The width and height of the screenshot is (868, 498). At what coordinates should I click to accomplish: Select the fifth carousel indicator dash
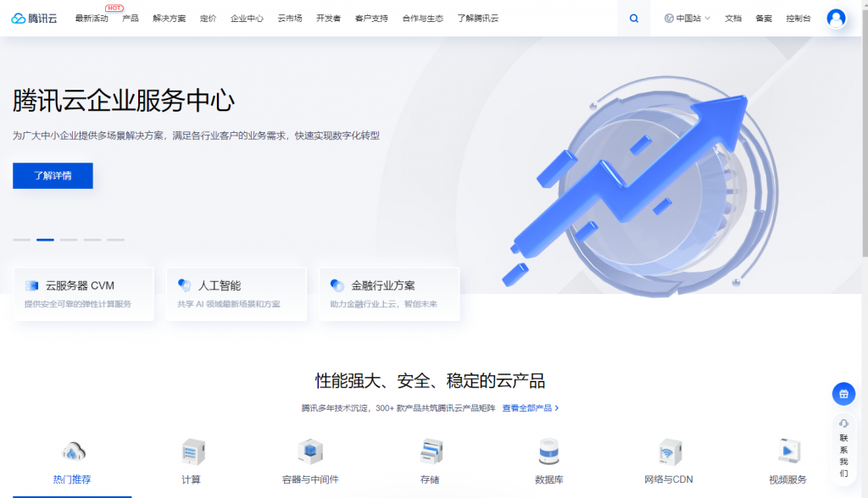[115, 240]
